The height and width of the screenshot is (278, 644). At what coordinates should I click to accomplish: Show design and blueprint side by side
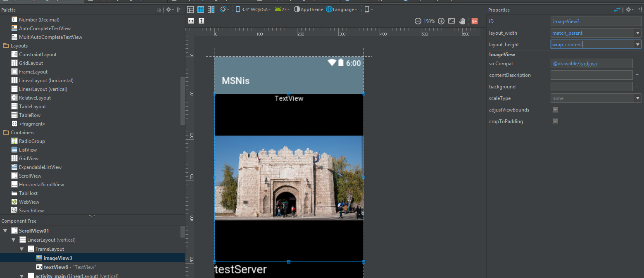[211, 10]
